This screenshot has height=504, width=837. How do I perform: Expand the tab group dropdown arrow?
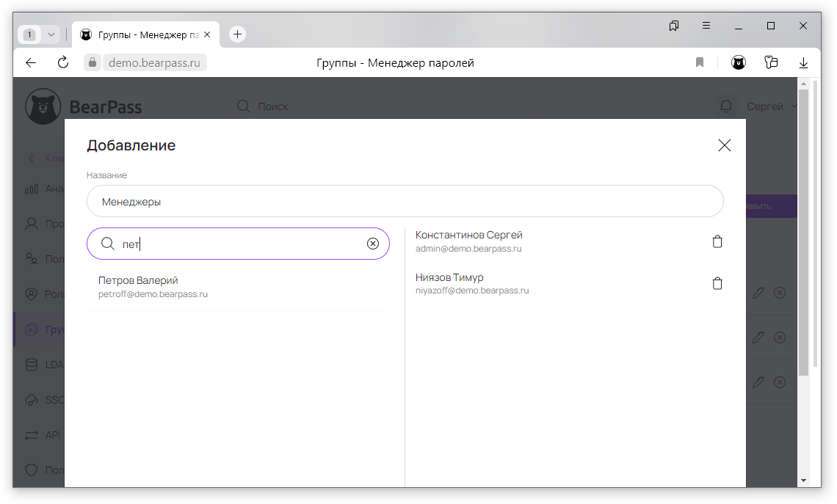(x=51, y=34)
